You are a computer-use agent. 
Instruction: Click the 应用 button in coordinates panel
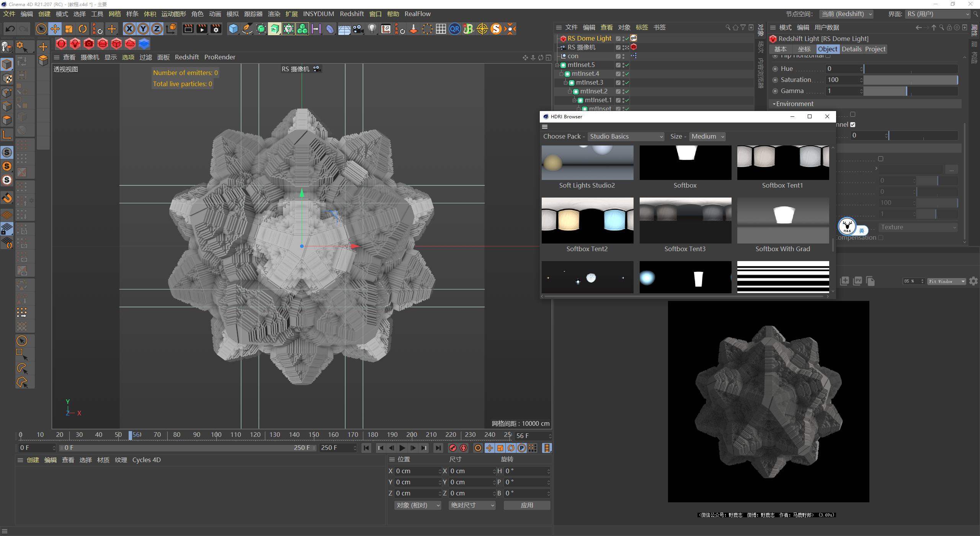click(x=527, y=505)
